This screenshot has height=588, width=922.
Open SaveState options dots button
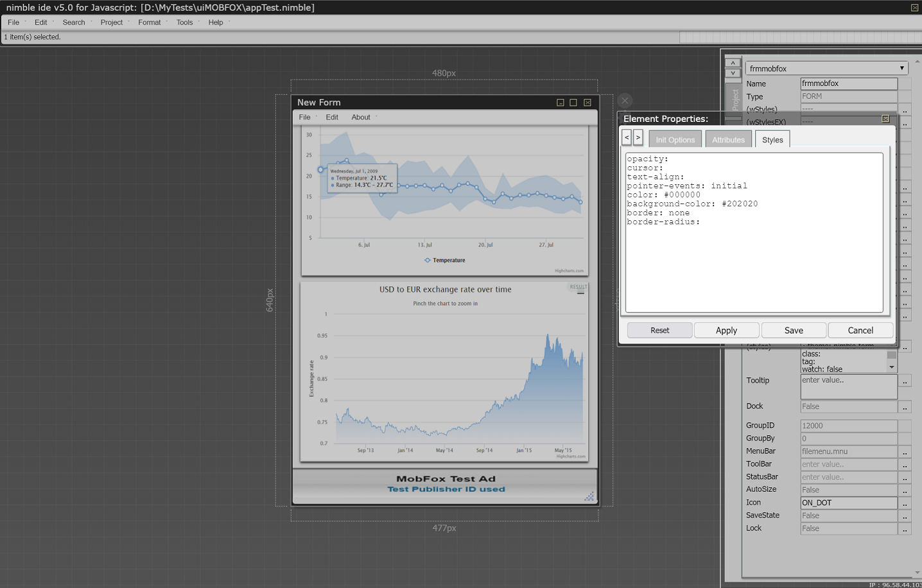[x=905, y=516]
